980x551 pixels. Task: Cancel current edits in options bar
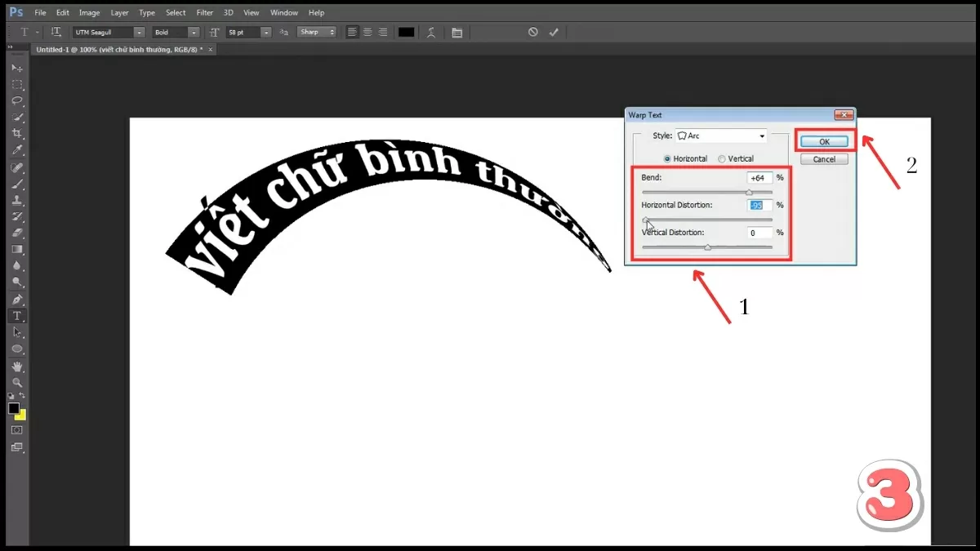click(x=532, y=32)
